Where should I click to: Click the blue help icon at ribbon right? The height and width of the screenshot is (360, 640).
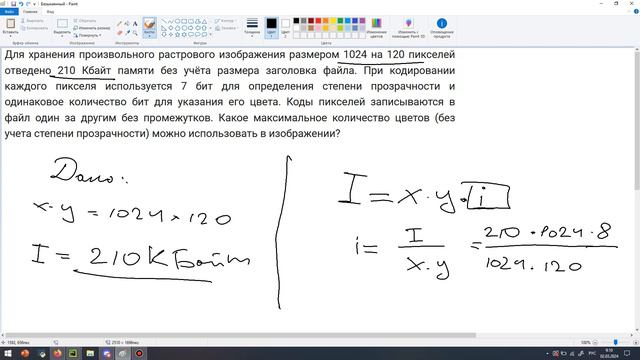click(x=636, y=11)
